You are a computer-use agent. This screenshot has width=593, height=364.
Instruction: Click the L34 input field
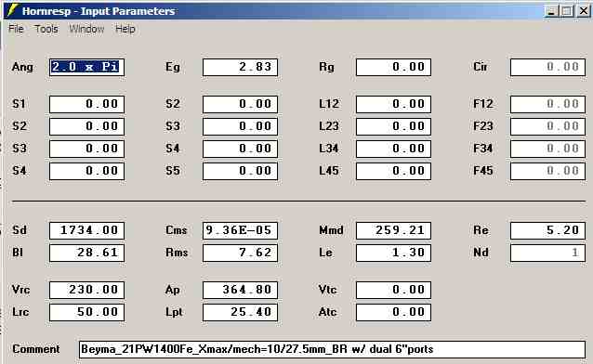click(x=393, y=149)
